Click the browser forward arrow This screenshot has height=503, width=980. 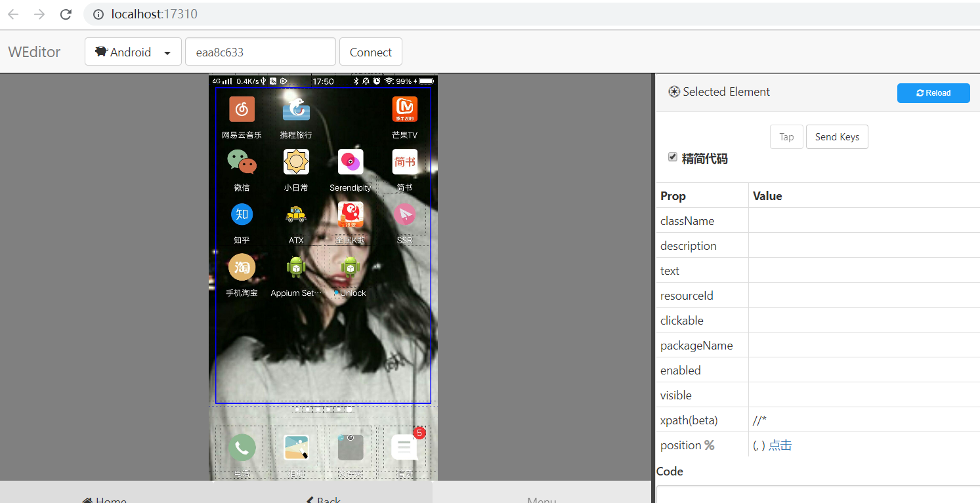coord(39,14)
